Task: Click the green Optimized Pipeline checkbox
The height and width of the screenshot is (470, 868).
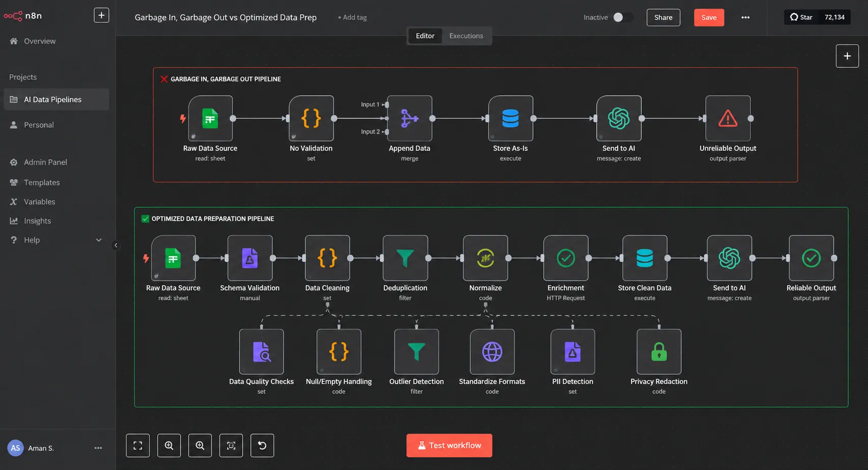Action: point(145,218)
